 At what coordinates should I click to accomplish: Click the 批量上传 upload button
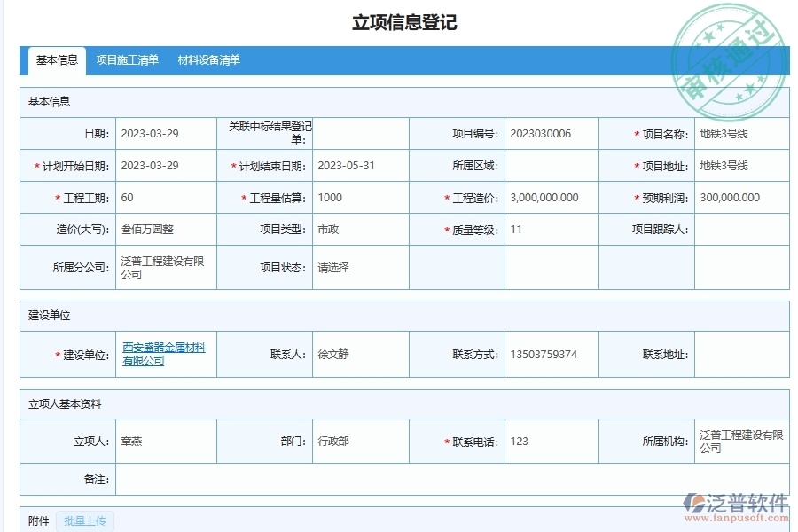(86, 521)
